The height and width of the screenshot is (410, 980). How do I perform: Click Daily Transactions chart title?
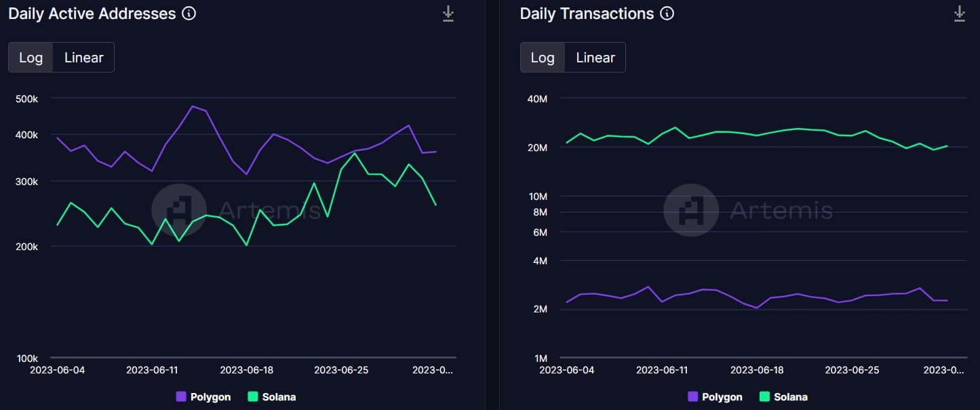point(587,14)
